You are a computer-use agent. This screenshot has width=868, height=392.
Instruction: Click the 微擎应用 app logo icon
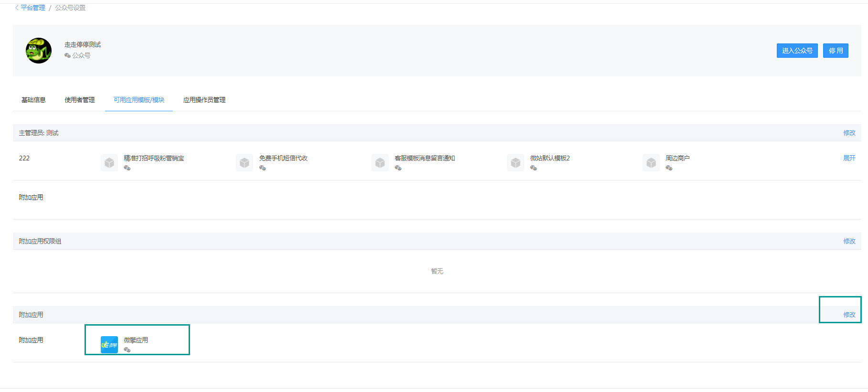(x=109, y=345)
